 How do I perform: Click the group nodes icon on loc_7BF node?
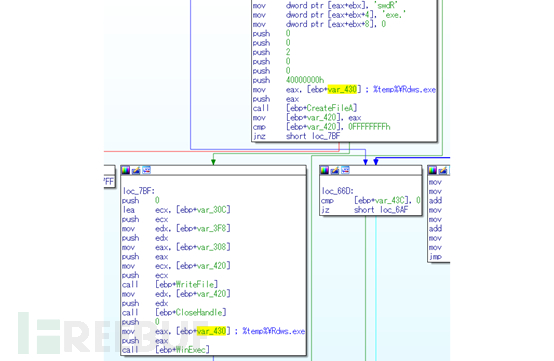(x=146, y=171)
